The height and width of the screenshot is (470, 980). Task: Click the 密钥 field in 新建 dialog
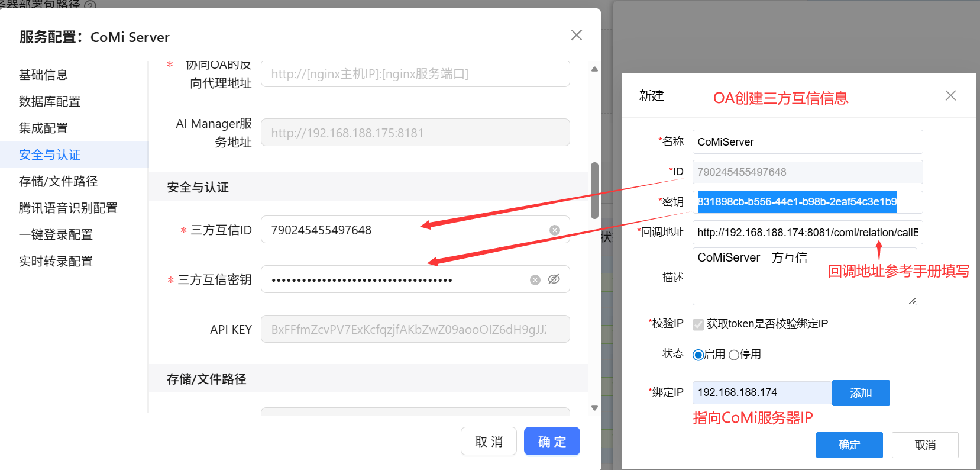[x=807, y=202]
